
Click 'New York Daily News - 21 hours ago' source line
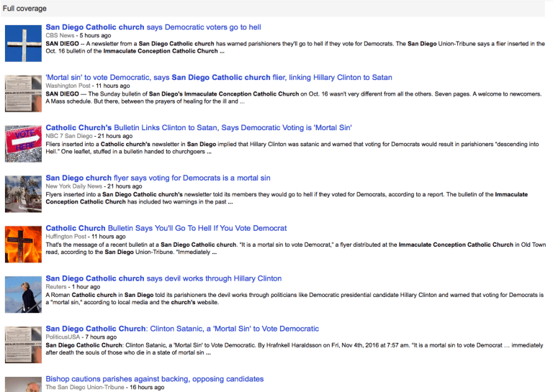pyautogui.click(x=94, y=187)
